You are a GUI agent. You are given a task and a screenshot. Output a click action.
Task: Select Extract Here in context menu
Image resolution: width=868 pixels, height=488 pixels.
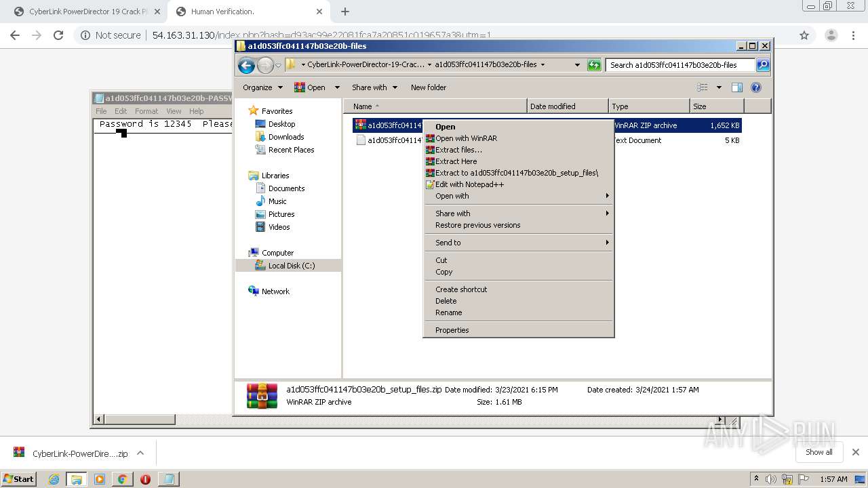(518, 161)
